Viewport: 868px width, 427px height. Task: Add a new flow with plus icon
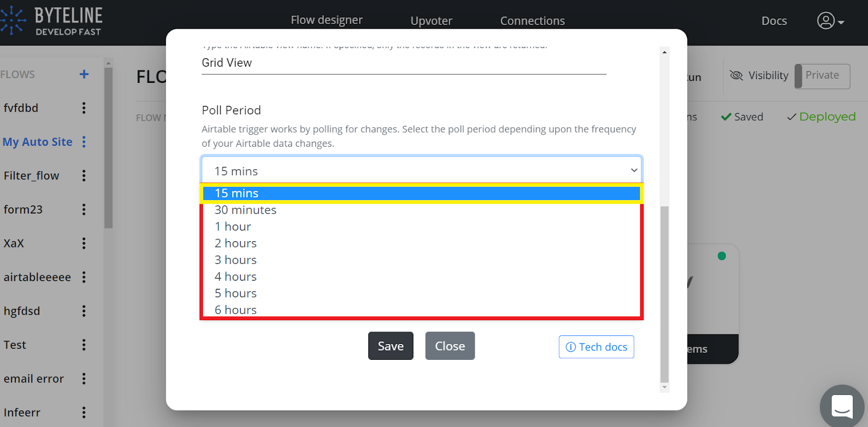(x=84, y=74)
